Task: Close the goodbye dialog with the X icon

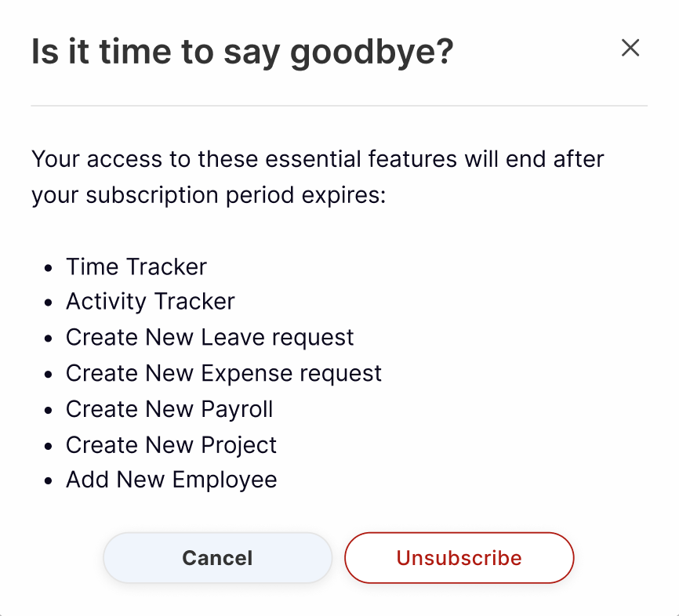Action: (630, 49)
